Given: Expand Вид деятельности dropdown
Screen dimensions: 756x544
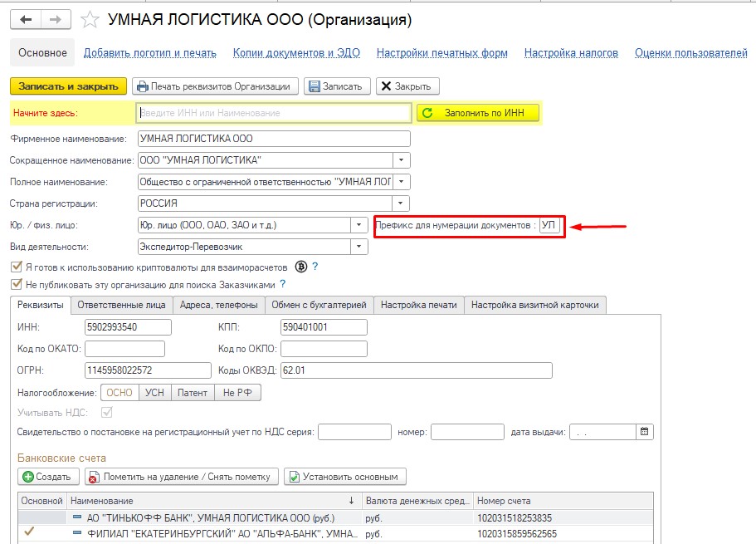Looking at the screenshot, I should [359, 247].
